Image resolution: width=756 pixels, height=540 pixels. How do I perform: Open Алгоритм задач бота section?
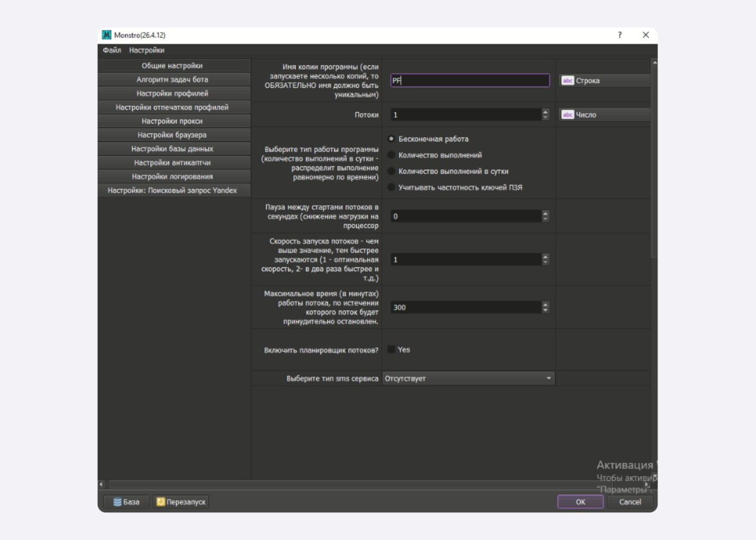(x=174, y=80)
